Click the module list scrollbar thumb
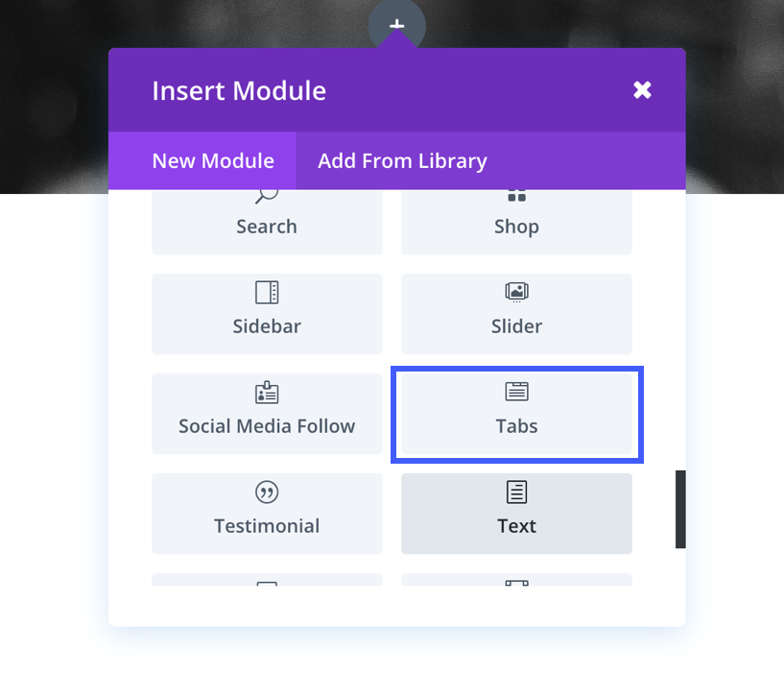Viewport: 784px width, 673px height. coord(680,509)
